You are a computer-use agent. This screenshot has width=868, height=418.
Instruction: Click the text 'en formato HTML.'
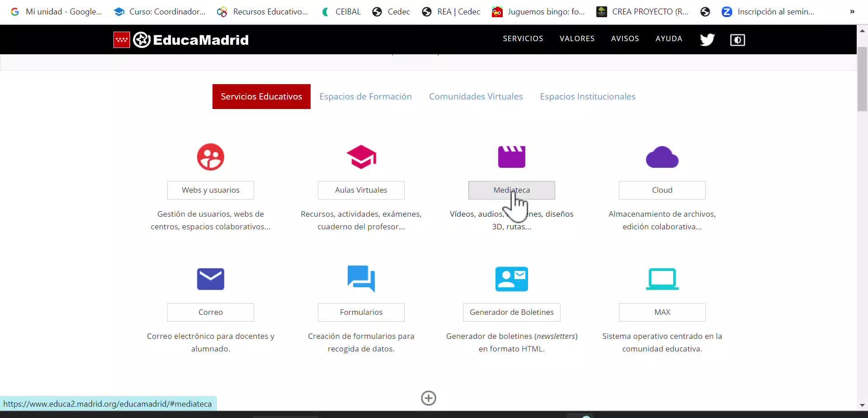pyautogui.click(x=512, y=349)
